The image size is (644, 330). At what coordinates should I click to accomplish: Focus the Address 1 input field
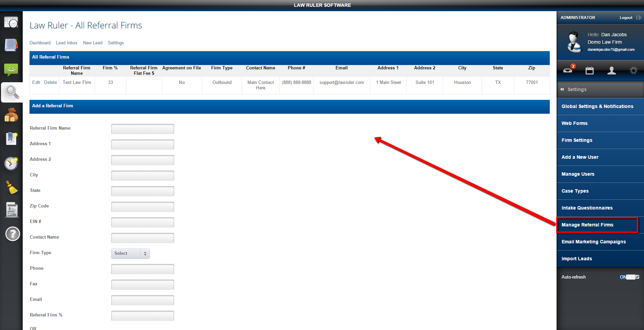[143, 145]
